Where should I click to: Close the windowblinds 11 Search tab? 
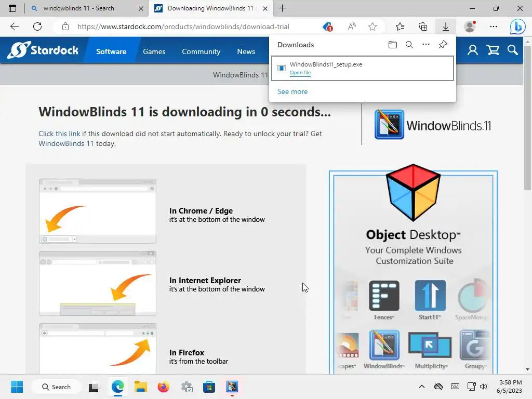[x=141, y=8]
